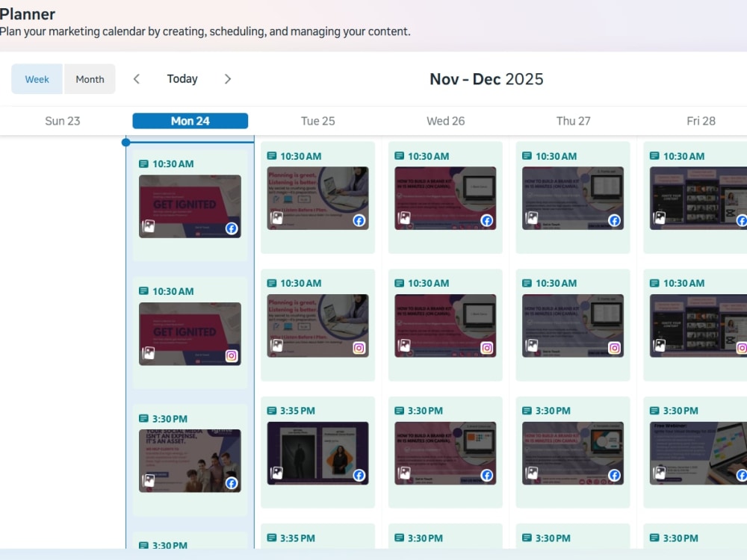
Task: Open Monday's Facebook GET IGNITED post thumbnail
Action: click(190, 206)
